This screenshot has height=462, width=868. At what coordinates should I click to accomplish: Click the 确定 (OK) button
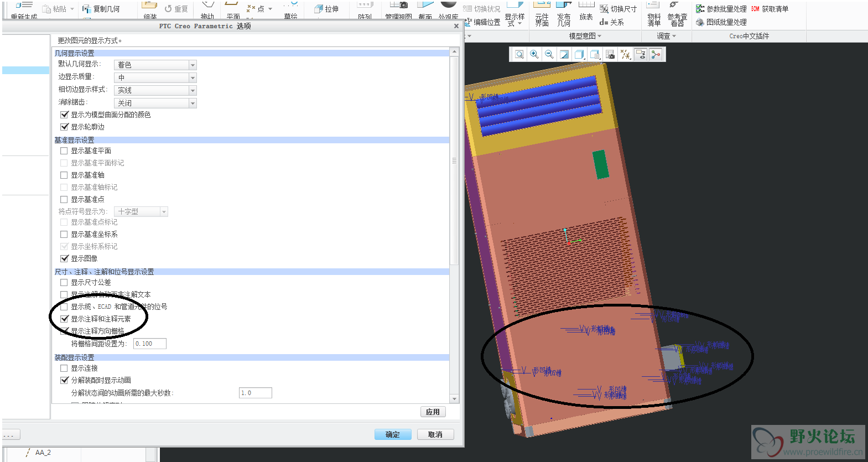393,435
